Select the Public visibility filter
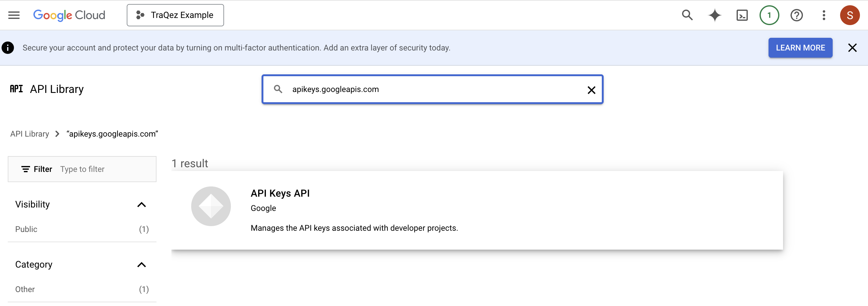Screen dimensions: 868x306 [26, 229]
